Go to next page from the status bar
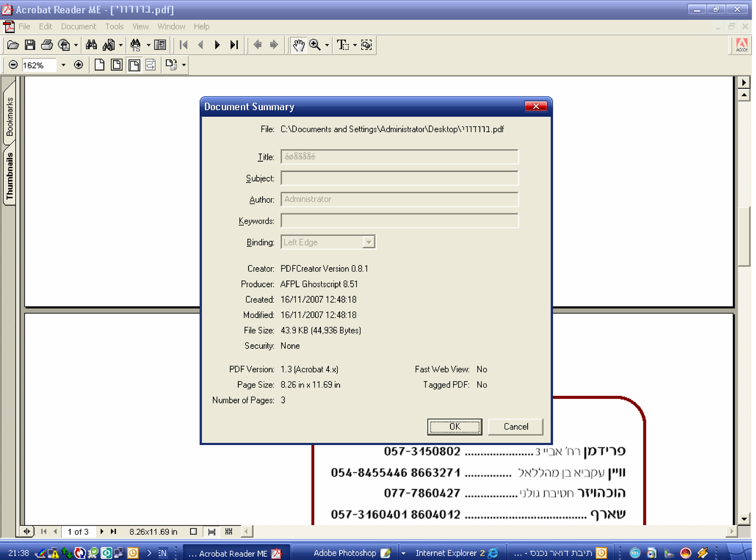The height and width of the screenshot is (560, 756). coord(102,532)
